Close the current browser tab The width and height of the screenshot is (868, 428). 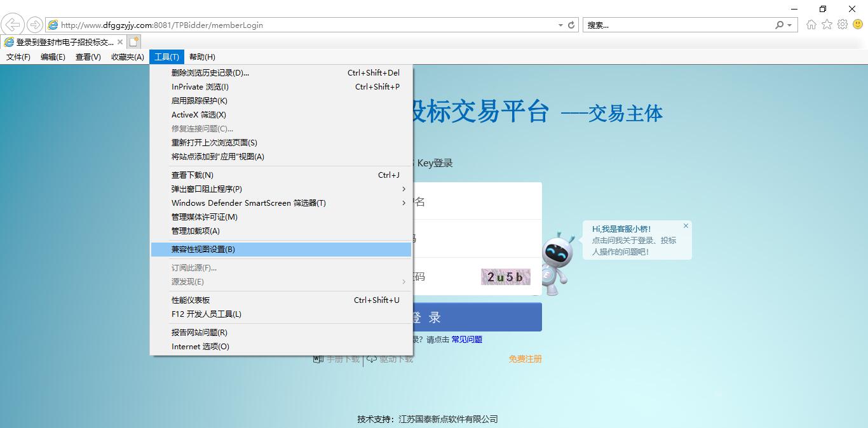120,42
